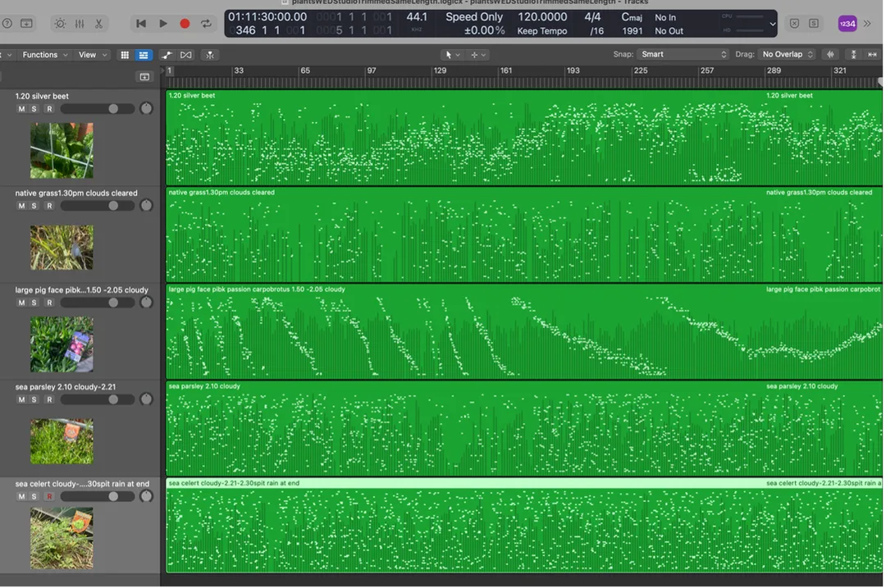
Task: Open the Snap Smart dropdown
Action: (683, 54)
